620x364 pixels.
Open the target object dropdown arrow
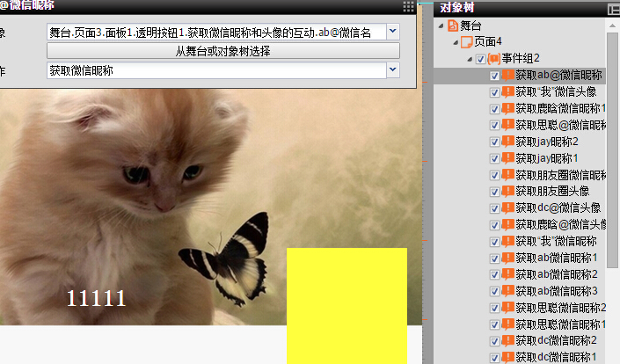392,32
